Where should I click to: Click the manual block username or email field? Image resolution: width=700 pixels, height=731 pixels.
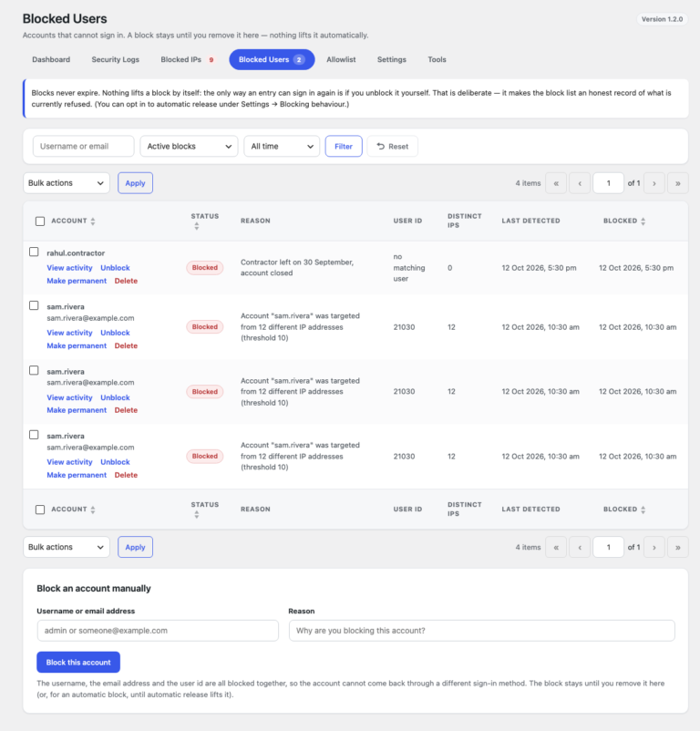[158, 631]
